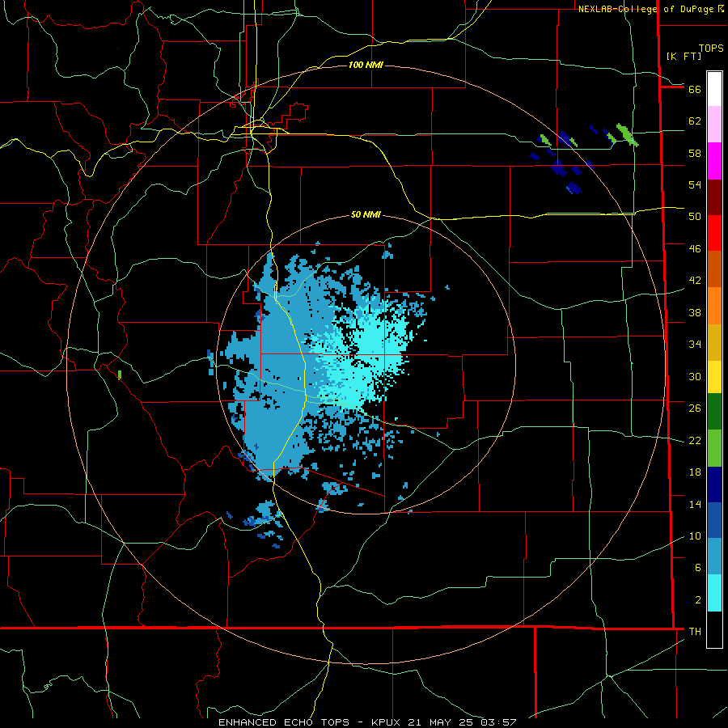This screenshot has height=728, width=728.
Task: Click the magenta legend swatch
Action: (714, 161)
